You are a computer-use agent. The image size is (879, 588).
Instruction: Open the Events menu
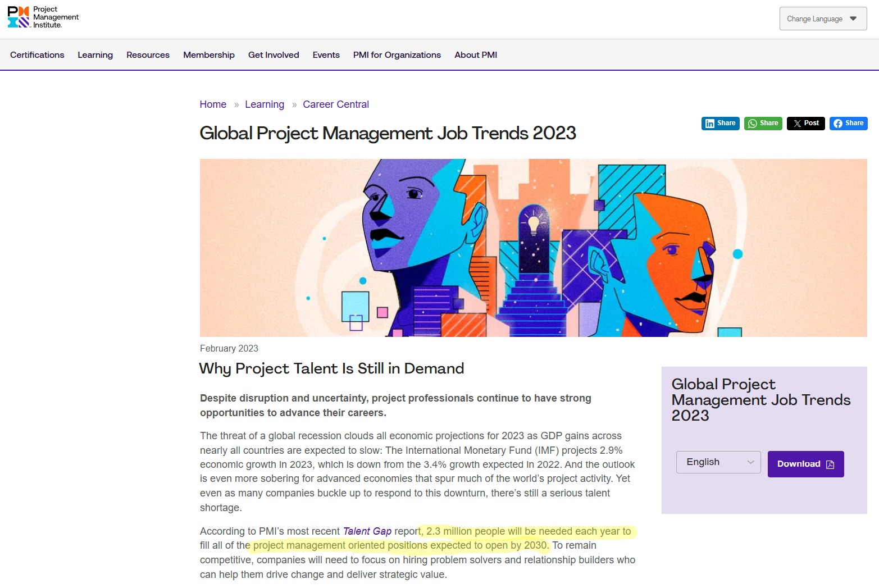point(326,55)
